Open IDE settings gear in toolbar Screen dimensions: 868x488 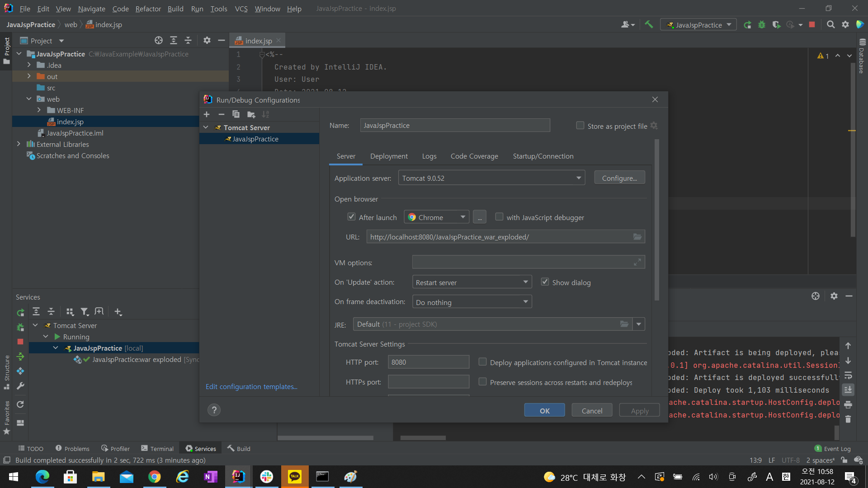click(x=845, y=24)
